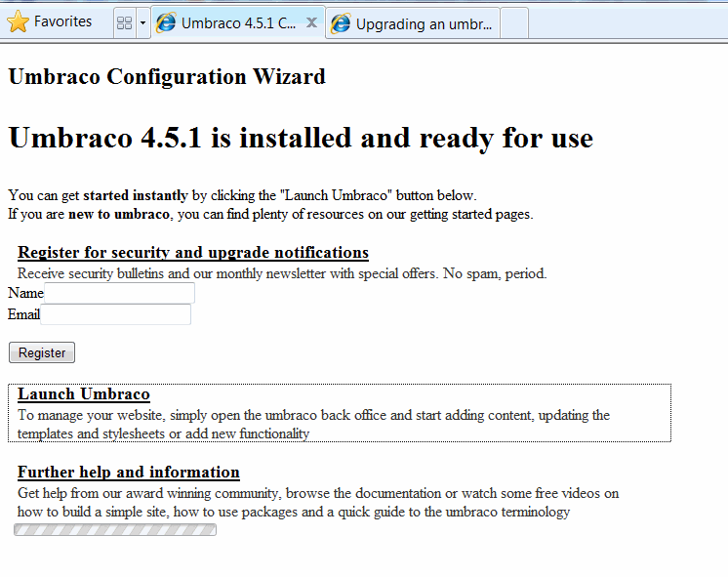Switch to the Umbraco 4.5.1 tab
Viewport: 728px width, 577px height.
(238, 22)
